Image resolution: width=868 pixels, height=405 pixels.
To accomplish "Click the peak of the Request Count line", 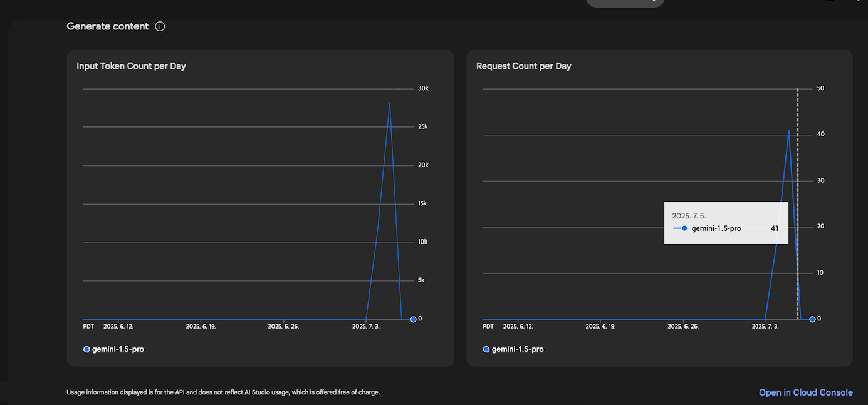I will [x=789, y=131].
